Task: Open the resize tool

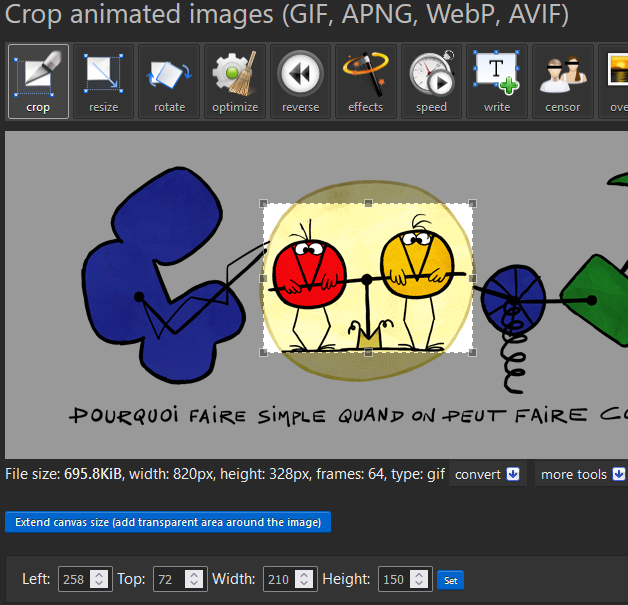Action: pyautogui.click(x=104, y=82)
